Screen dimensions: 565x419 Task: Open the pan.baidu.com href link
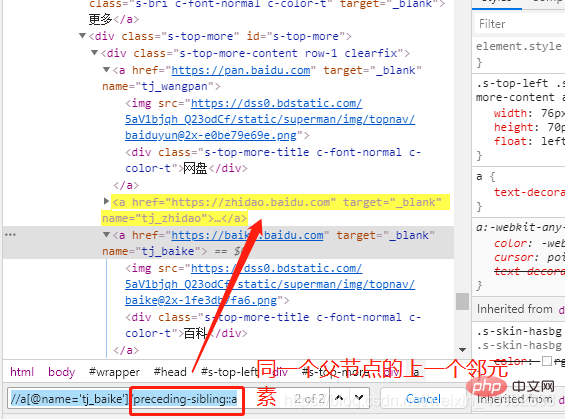[241, 70]
